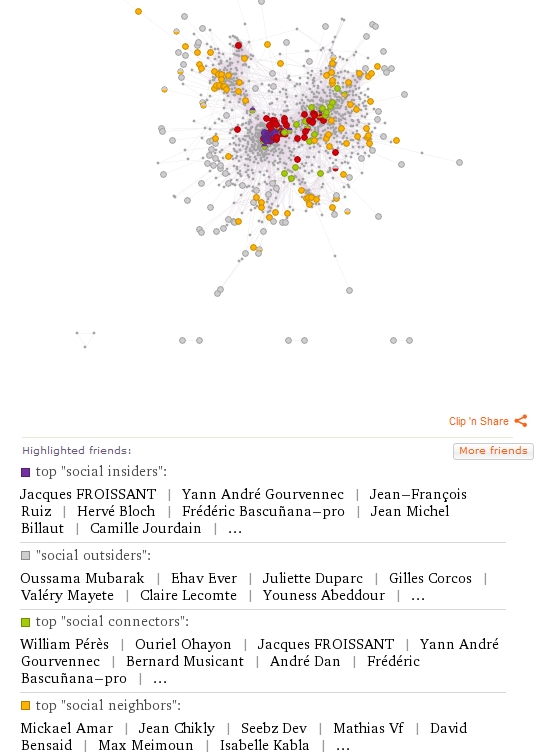Click the gray social outsiders swatch
The height and width of the screenshot is (753, 539).
[25, 556]
